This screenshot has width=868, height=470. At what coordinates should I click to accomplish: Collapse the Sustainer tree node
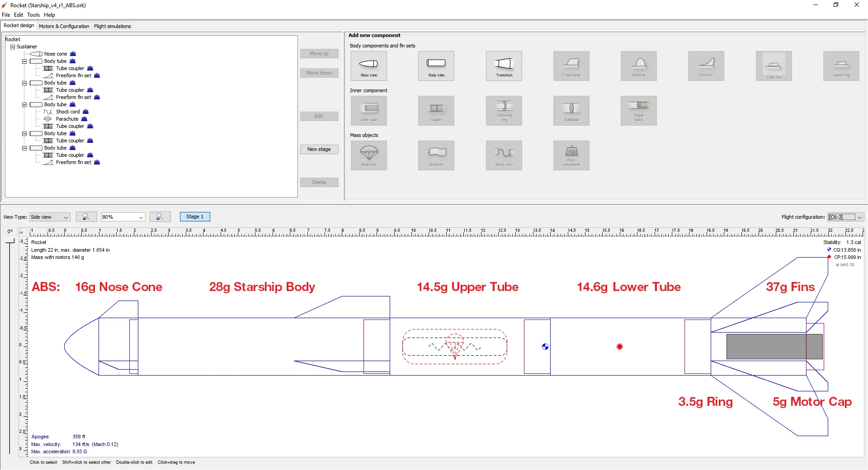tap(13, 47)
